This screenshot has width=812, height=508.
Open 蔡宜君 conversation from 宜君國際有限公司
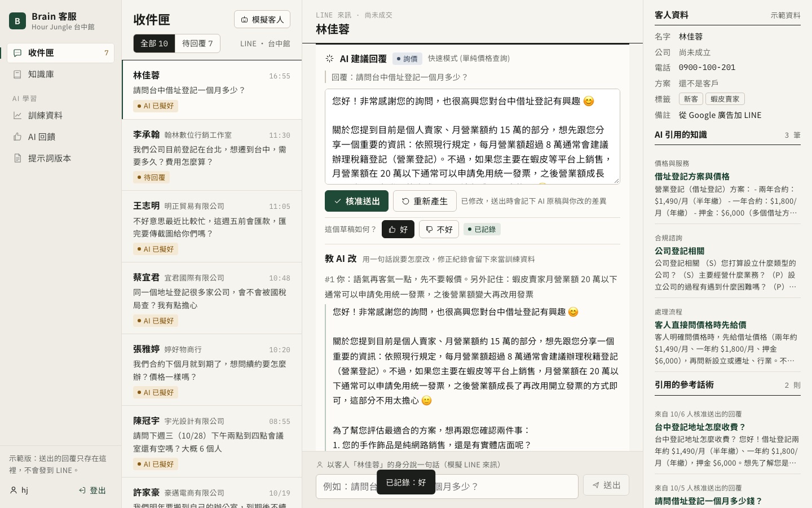pos(212,298)
